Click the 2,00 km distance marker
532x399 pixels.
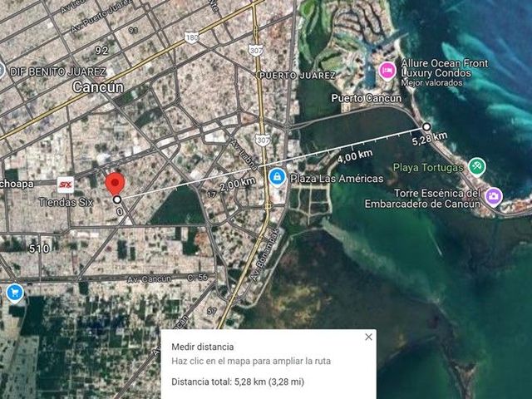[238, 185]
